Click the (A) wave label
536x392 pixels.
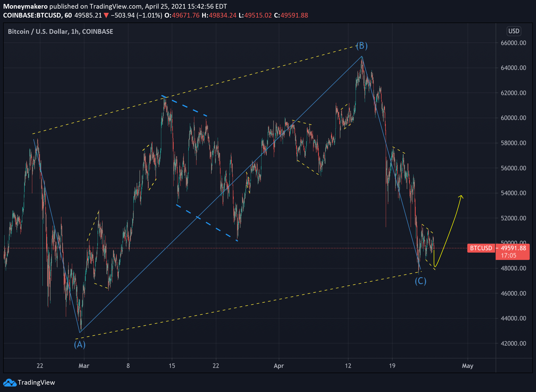point(80,344)
